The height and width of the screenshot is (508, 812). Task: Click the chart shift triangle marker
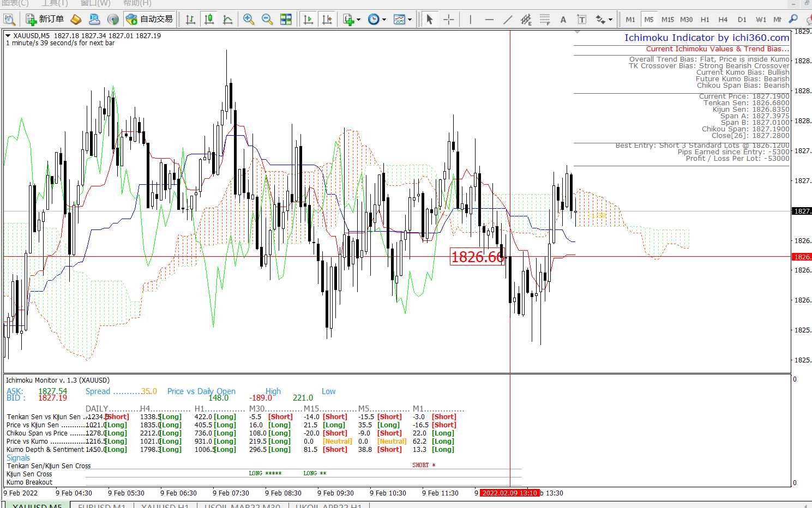coord(577,33)
